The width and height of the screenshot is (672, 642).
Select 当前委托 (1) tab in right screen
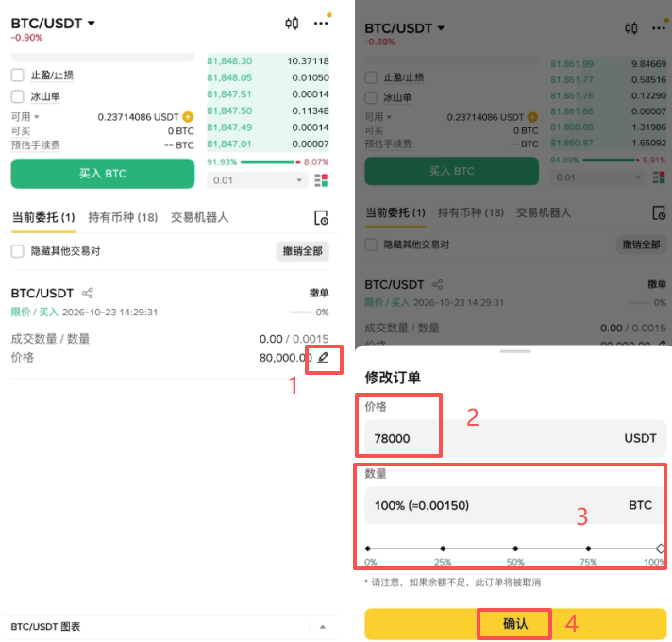coord(395,213)
